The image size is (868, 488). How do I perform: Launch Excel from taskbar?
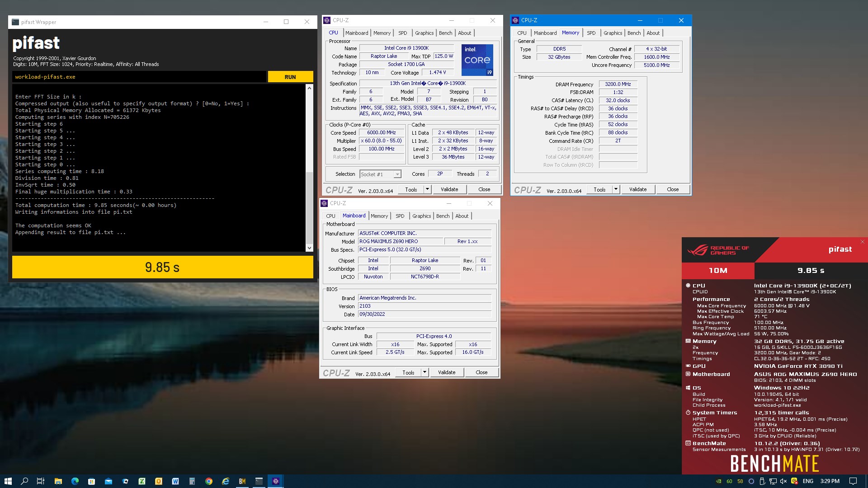coord(142,481)
